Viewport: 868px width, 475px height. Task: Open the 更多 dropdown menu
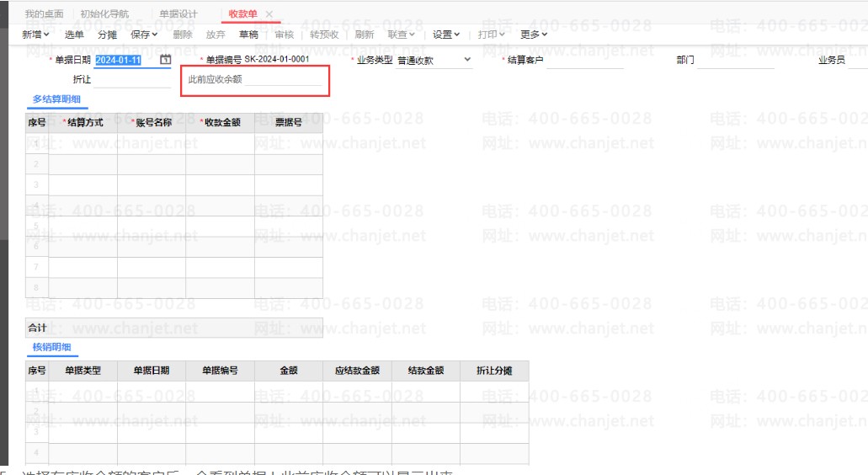(x=534, y=35)
